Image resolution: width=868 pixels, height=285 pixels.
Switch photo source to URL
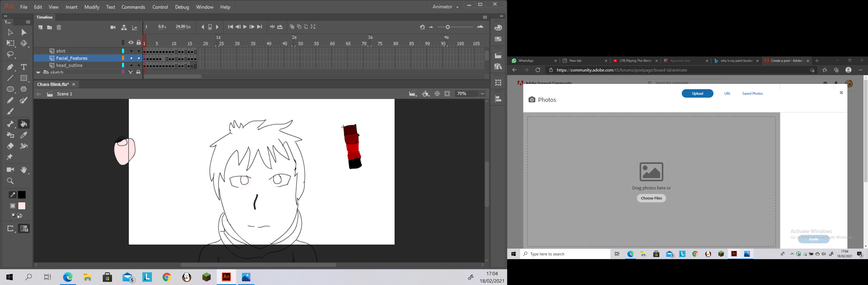click(727, 93)
